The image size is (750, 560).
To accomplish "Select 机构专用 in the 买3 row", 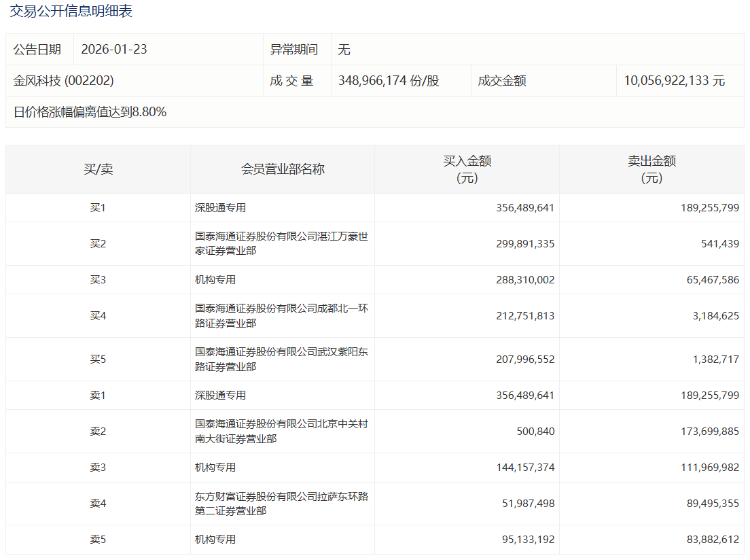I will [x=215, y=280].
